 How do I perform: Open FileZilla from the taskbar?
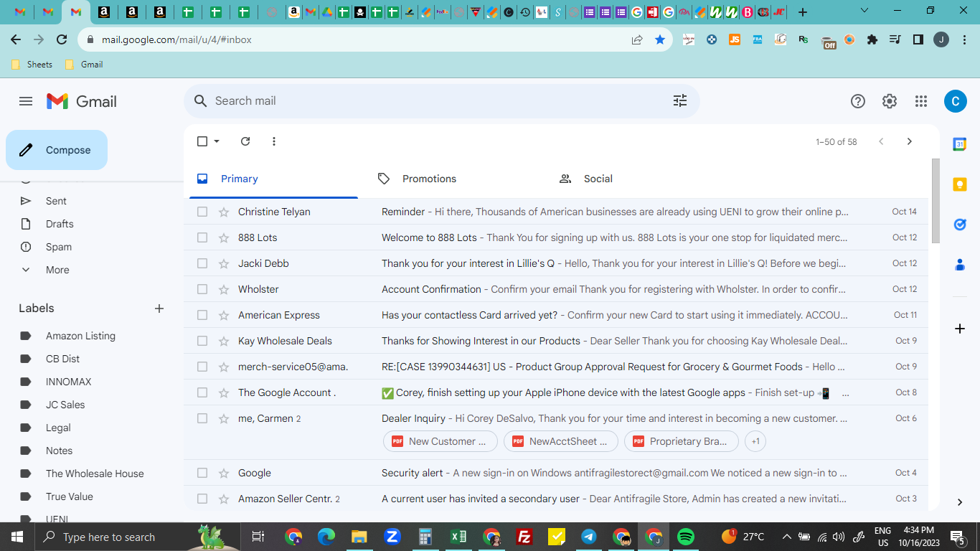(524, 537)
